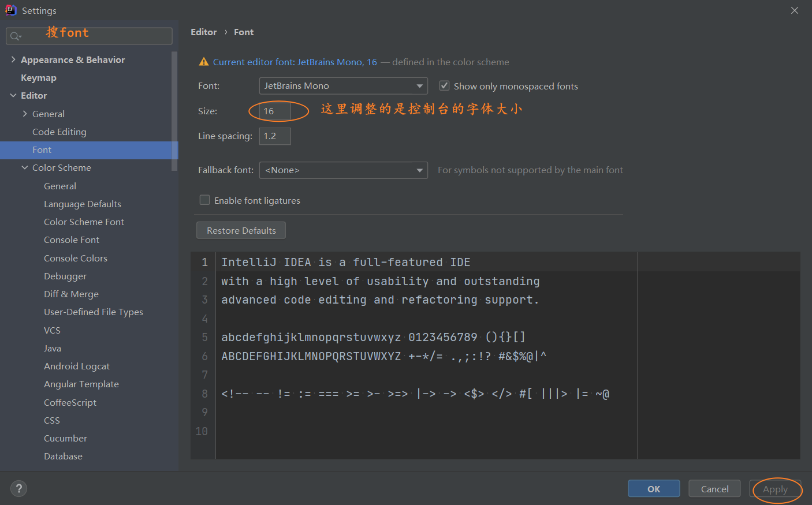Click the Cancel button
The height and width of the screenshot is (505, 812).
click(714, 489)
